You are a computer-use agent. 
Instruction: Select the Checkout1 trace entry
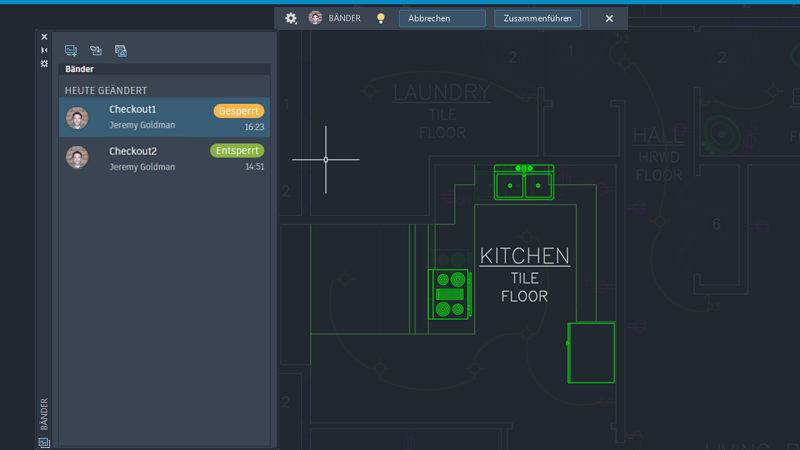tap(164, 117)
